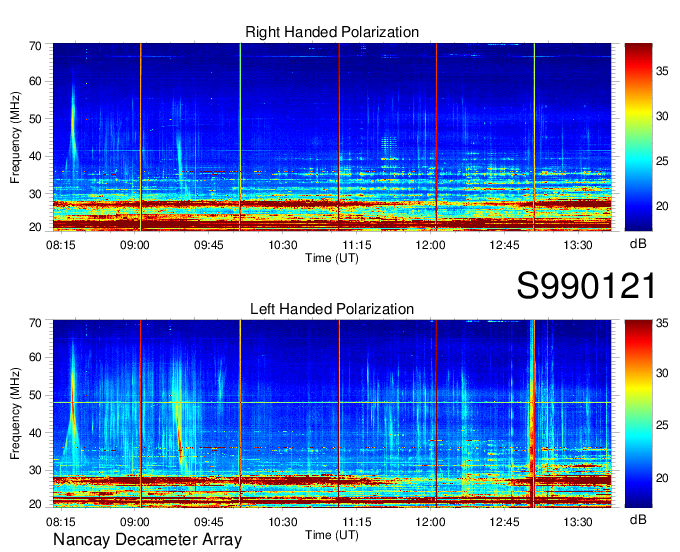Click the 11:15 time tick under right-handed plot
The width and height of the screenshot is (680, 552).
pos(356,245)
